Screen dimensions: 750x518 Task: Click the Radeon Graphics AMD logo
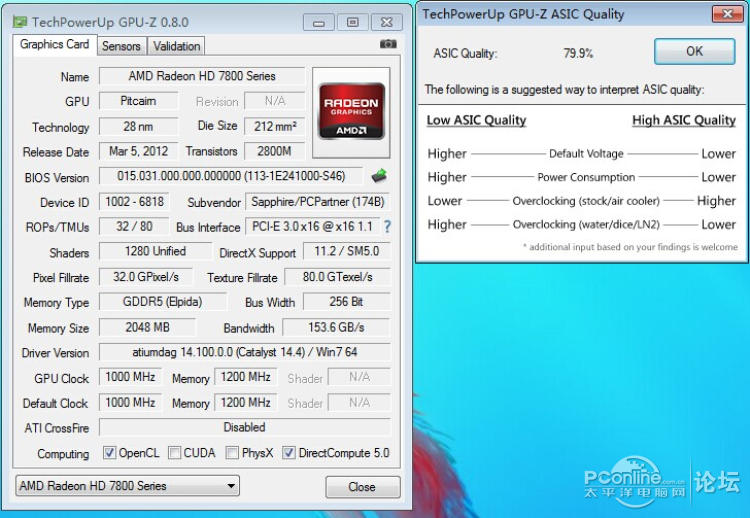click(352, 111)
